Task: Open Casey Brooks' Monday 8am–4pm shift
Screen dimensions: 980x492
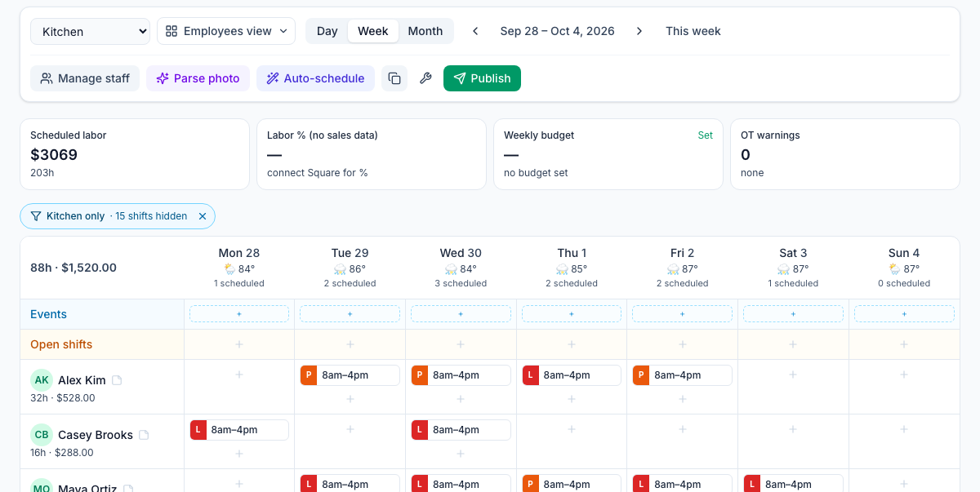Action: (239, 430)
